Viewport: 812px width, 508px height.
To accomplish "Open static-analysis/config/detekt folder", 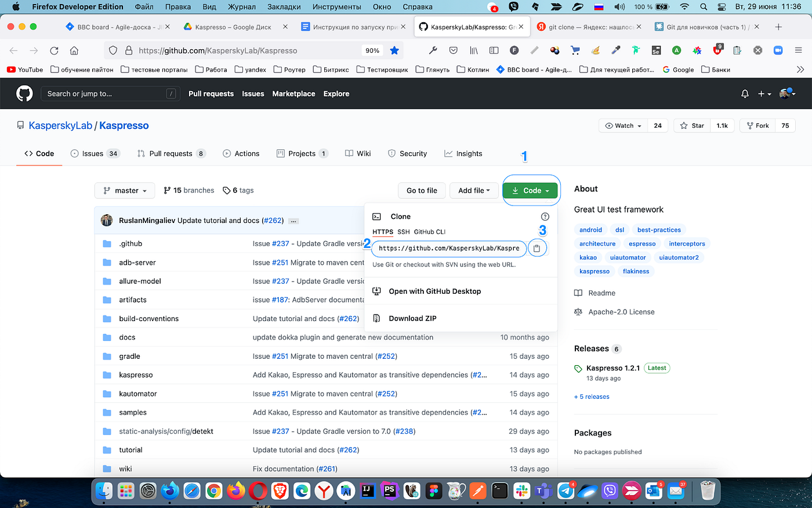I will point(166,431).
